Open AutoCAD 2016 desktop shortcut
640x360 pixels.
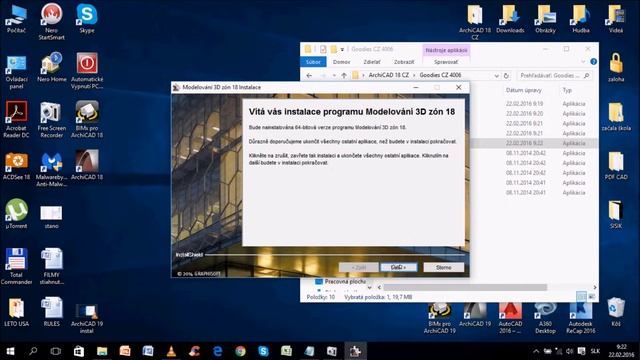(x=510, y=318)
